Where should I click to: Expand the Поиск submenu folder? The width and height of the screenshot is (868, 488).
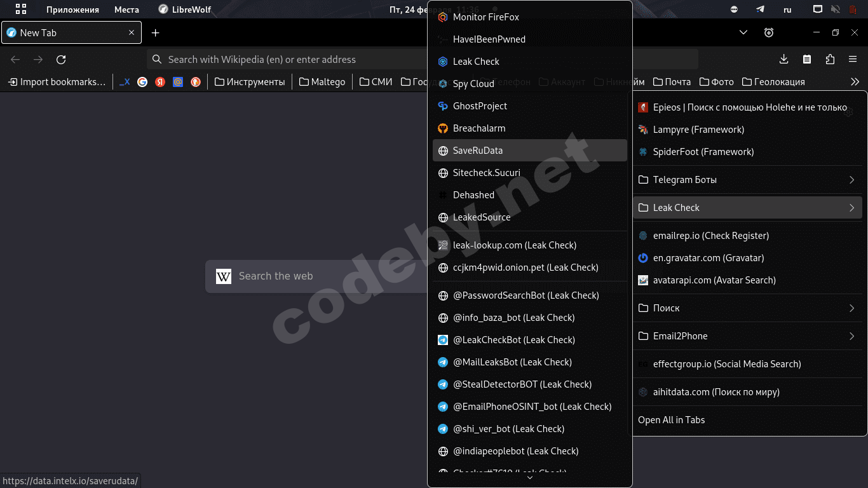click(747, 308)
